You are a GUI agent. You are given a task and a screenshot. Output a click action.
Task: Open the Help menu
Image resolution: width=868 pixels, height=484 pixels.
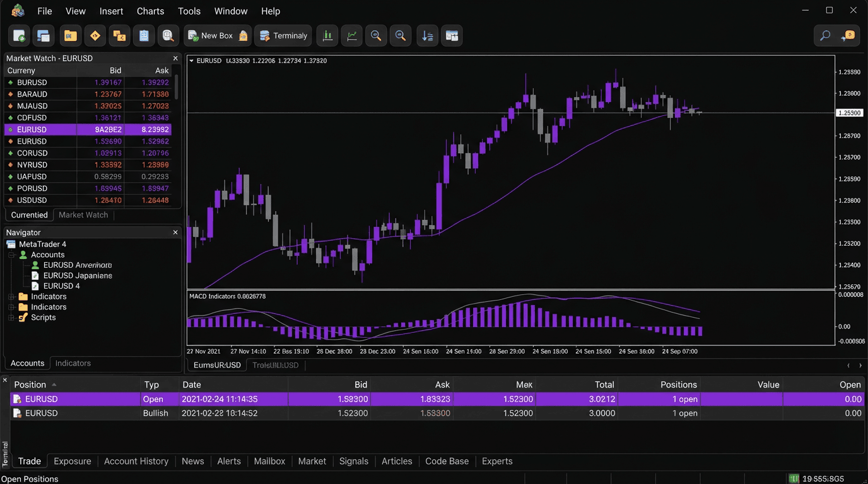point(271,11)
